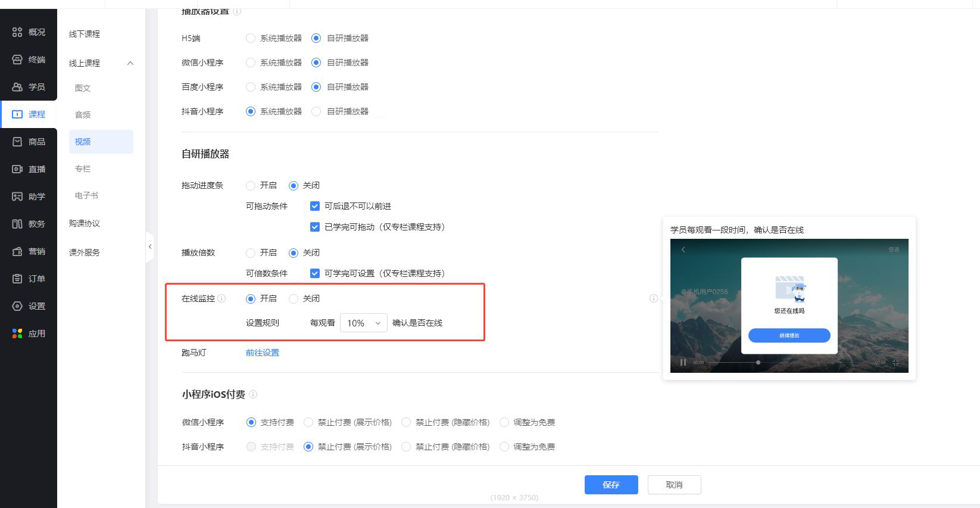Viewport: 980px width, 508px height.
Task: Follow the 前往设置 link for 跑马灯
Action: pyautogui.click(x=263, y=353)
